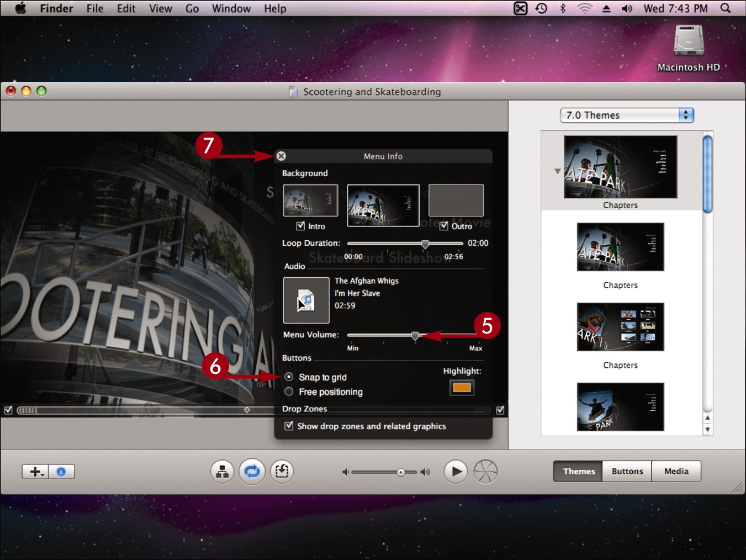Click the low volume speaker icon
This screenshot has height=560, width=746.
click(x=345, y=472)
